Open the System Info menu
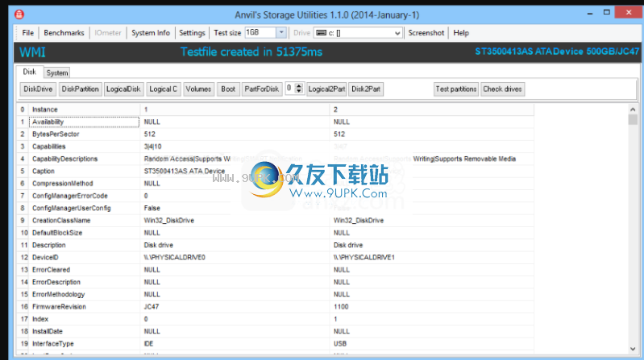Screen dimensions: 644x360 [151, 33]
